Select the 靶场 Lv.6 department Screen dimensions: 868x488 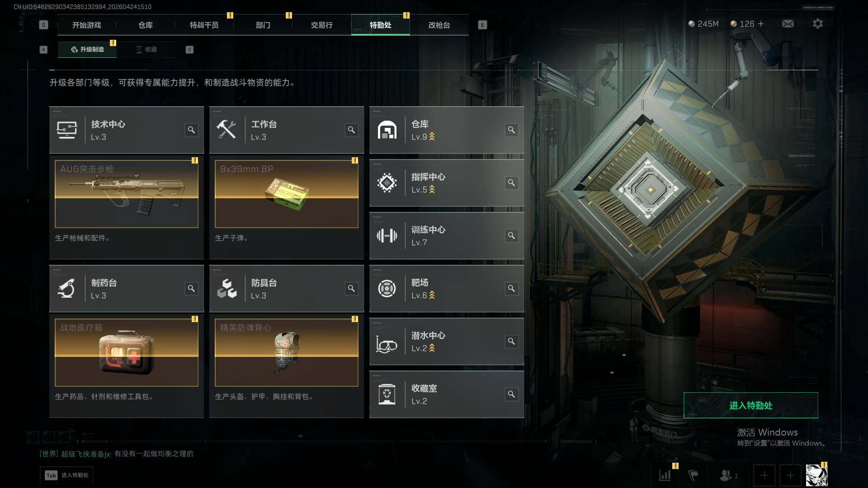click(447, 289)
